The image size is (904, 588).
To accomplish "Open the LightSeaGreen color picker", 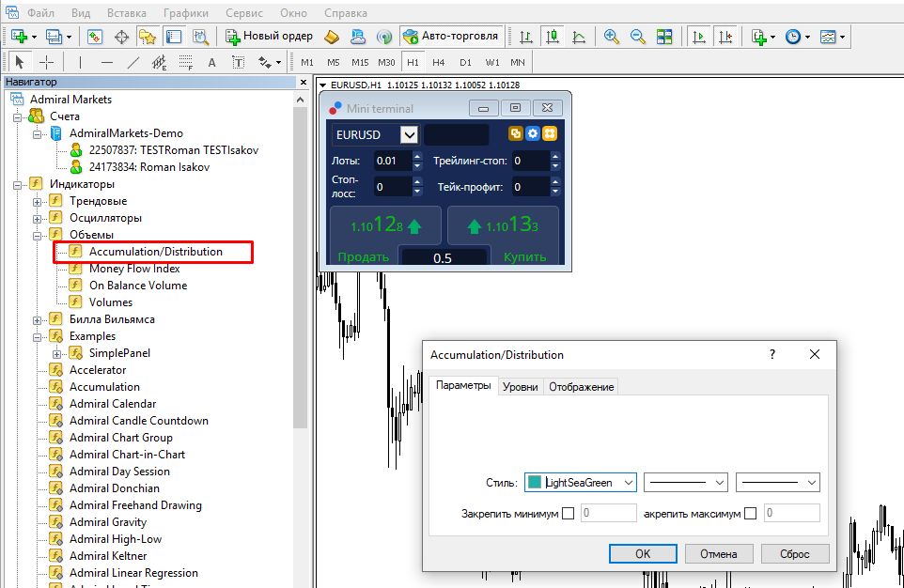I will pyautogui.click(x=580, y=483).
